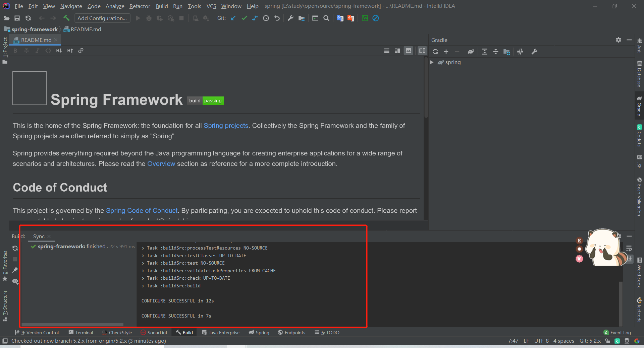This screenshot has width=644, height=348.
Task: Switch to editor and preview split mode
Action: [x=397, y=51]
